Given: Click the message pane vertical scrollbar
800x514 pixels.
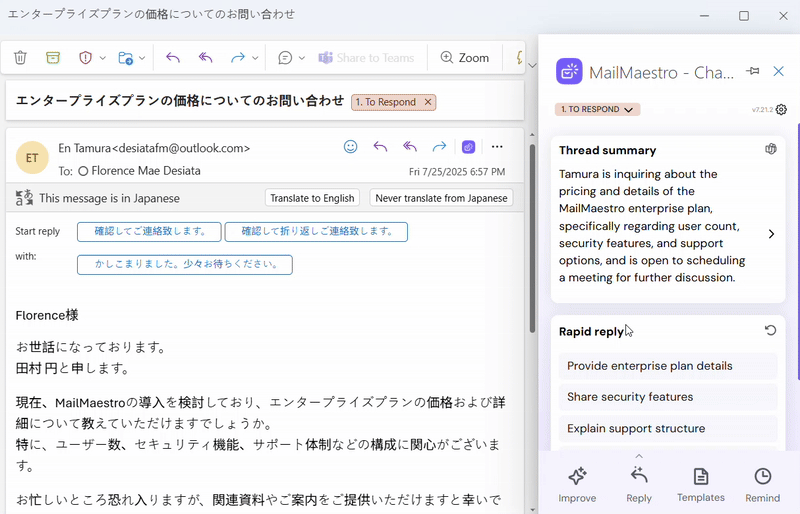Looking at the screenshot, I should [532, 238].
